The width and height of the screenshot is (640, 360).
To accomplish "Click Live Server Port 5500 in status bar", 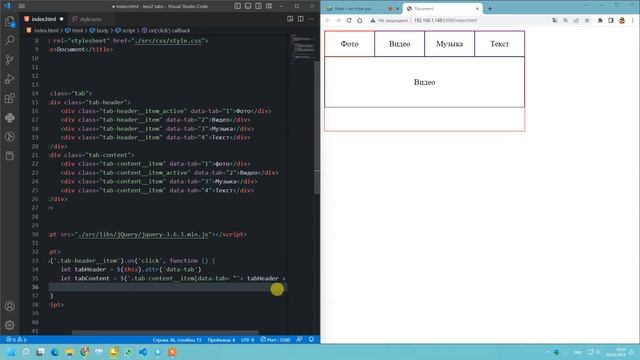I will point(276,340).
